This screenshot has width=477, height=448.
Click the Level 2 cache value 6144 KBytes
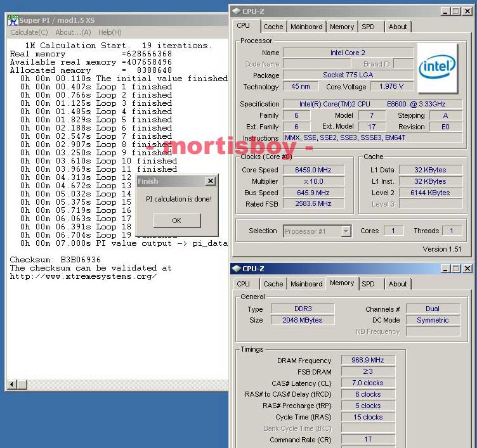(430, 193)
